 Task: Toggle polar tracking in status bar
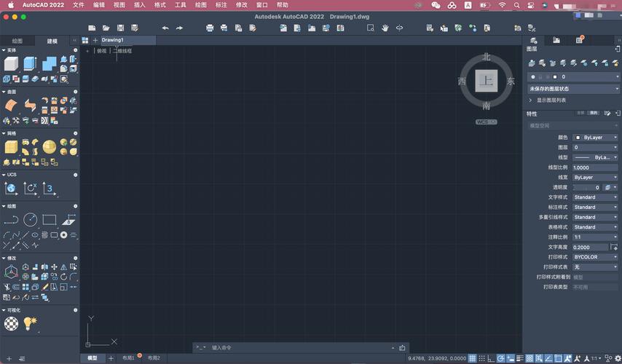(500, 358)
